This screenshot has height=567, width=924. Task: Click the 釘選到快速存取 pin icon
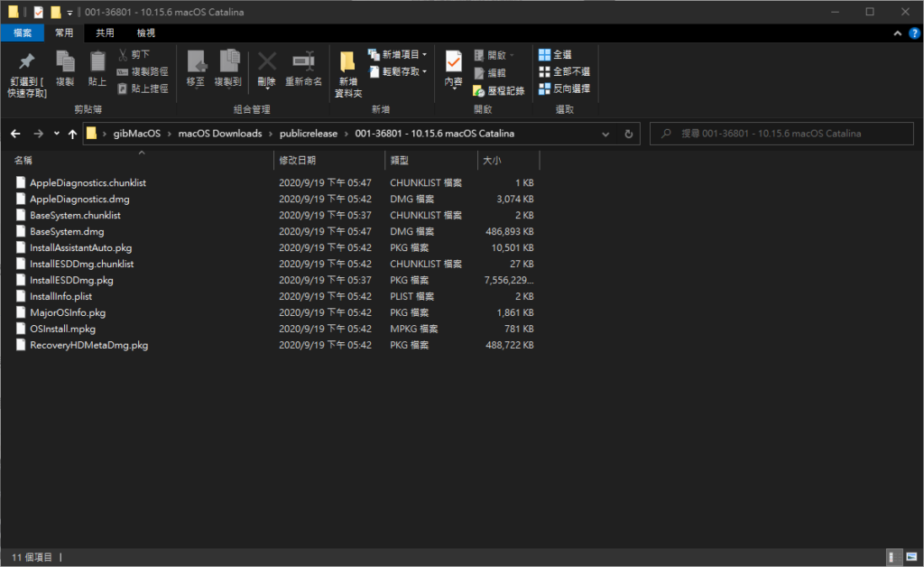tap(27, 63)
